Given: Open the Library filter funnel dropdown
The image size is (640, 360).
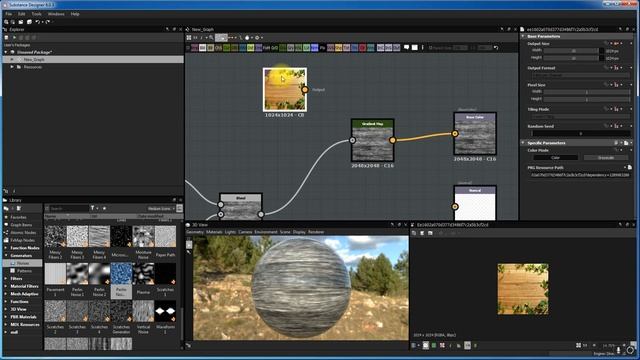Looking at the screenshot, I should click(94, 208).
